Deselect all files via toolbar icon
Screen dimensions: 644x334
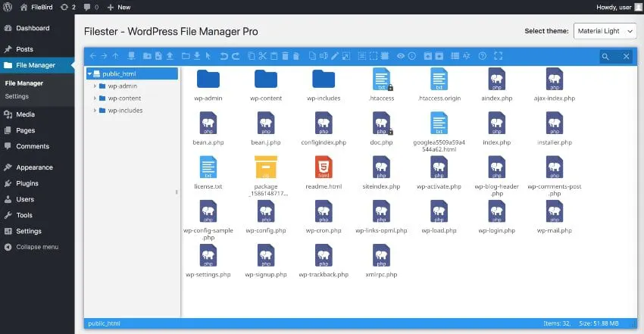(374, 56)
